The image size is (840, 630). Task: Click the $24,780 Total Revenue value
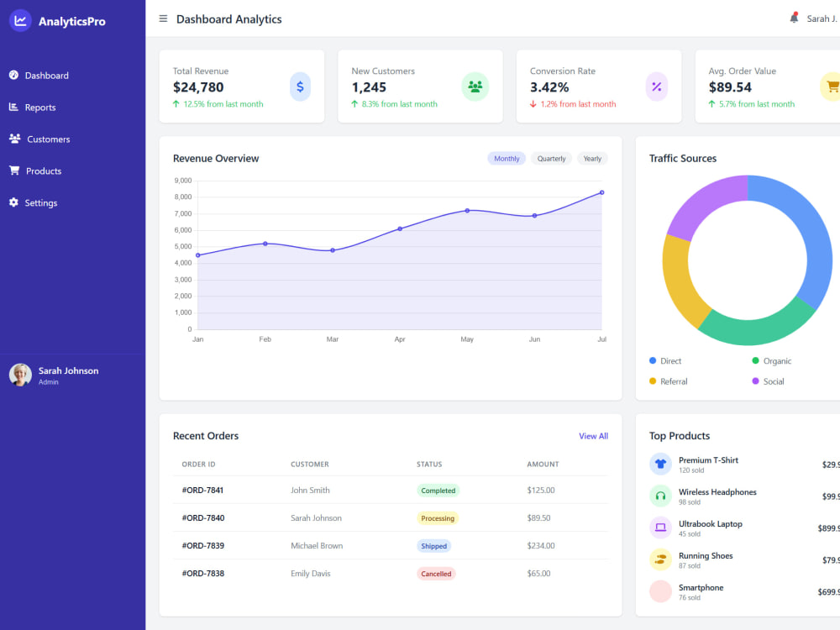click(x=198, y=87)
